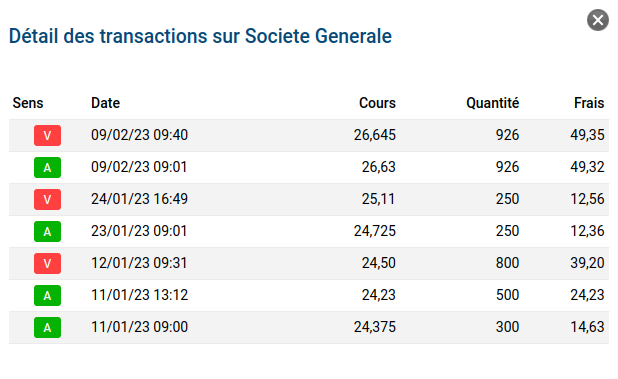Screen dimensions: 618x379
Task: Click the green A badge for 11/01/23 09:00
Action: [x=47, y=327]
